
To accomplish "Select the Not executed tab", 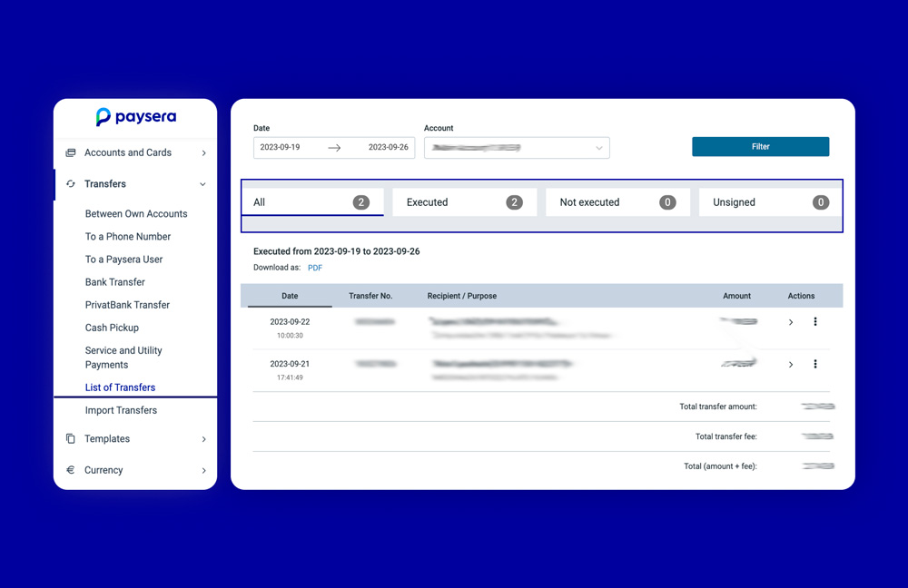I will (x=617, y=201).
